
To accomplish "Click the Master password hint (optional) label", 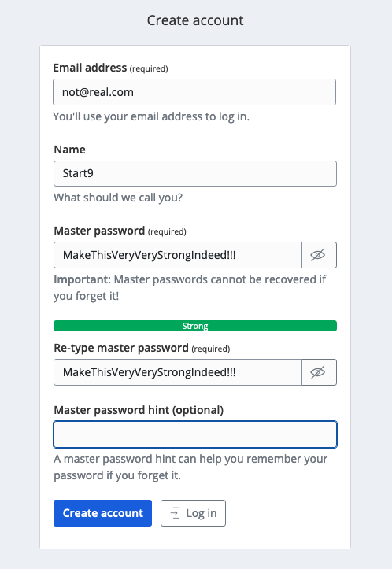I will coord(139,410).
